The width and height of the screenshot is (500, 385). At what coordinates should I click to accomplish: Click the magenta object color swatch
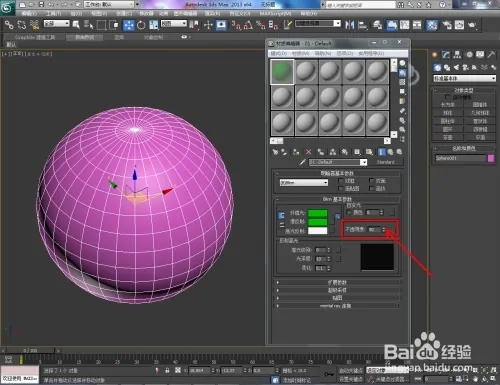click(x=491, y=158)
